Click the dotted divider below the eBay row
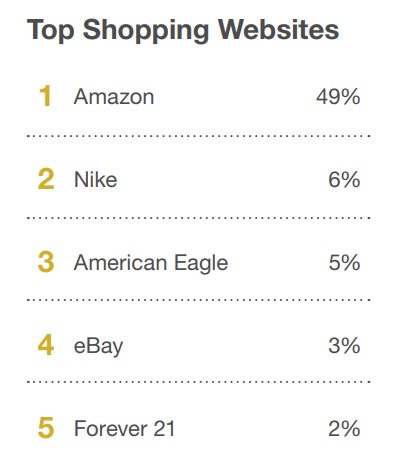The image size is (400, 471). tap(199, 382)
